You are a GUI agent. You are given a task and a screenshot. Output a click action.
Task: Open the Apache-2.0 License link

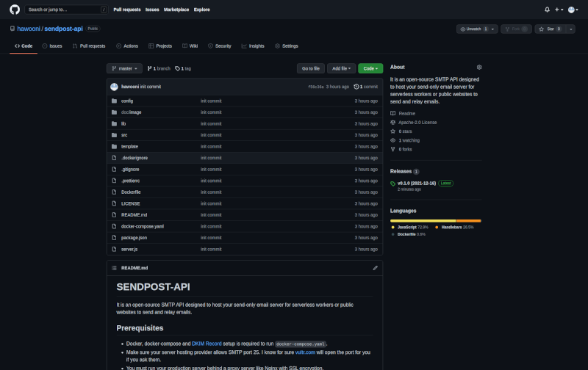(x=417, y=123)
